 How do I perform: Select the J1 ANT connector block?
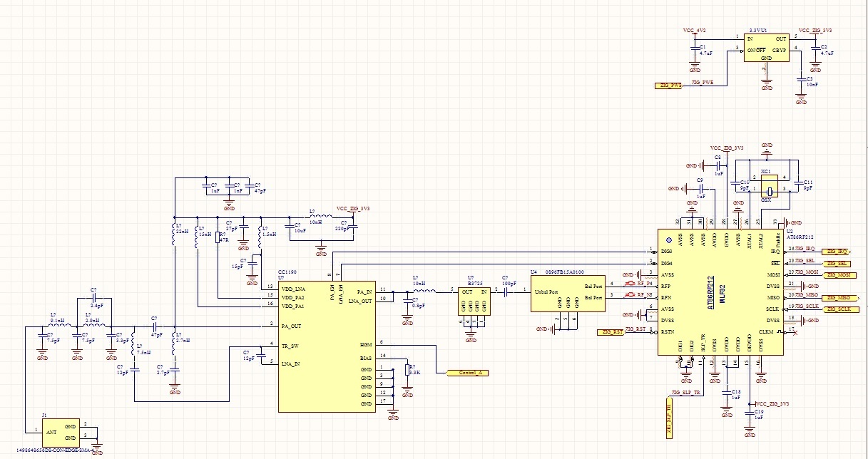click(x=60, y=432)
